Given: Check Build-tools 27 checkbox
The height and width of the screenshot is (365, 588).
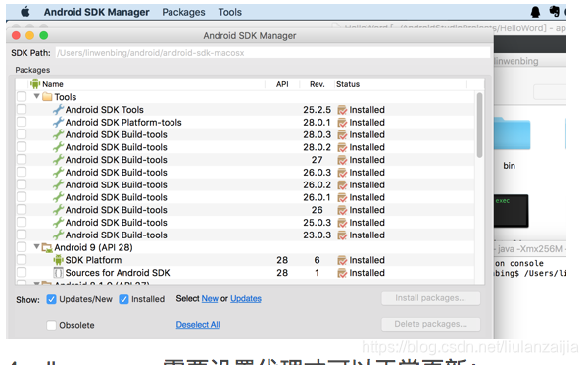Looking at the screenshot, I should pyautogui.click(x=22, y=160).
